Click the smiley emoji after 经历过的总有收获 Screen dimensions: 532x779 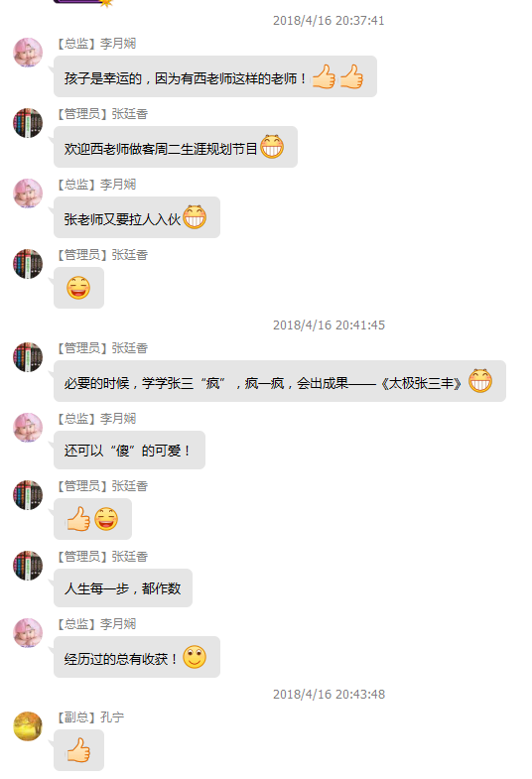[x=195, y=657]
